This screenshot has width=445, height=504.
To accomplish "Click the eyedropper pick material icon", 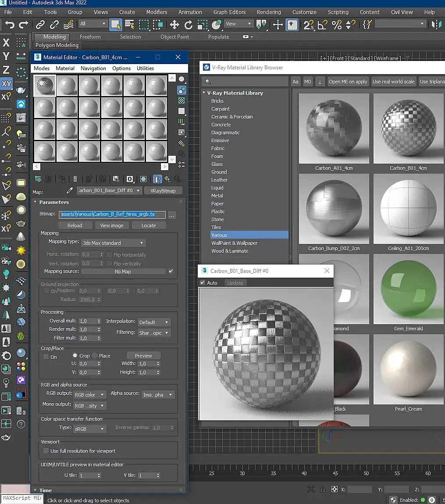I will pos(69,190).
